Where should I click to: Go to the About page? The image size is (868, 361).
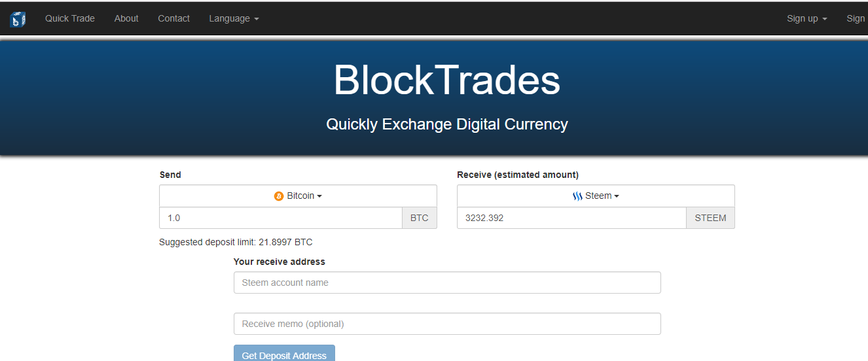pyautogui.click(x=126, y=18)
